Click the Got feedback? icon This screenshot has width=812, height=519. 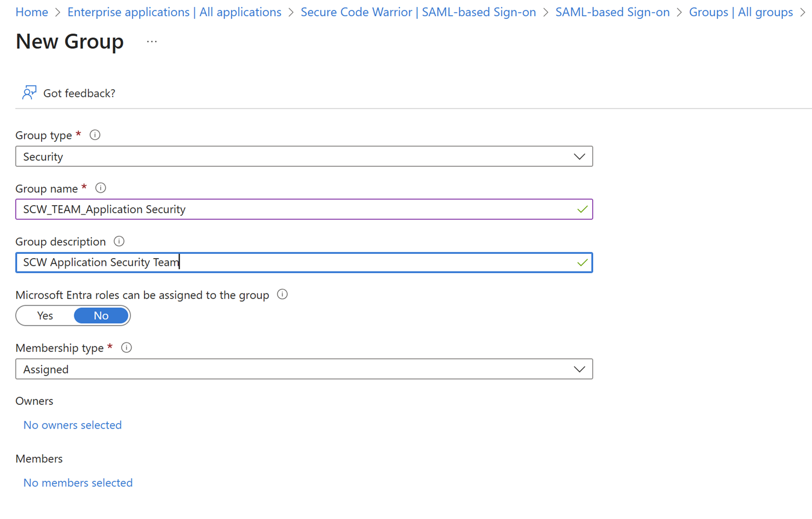click(x=29, y=92)
